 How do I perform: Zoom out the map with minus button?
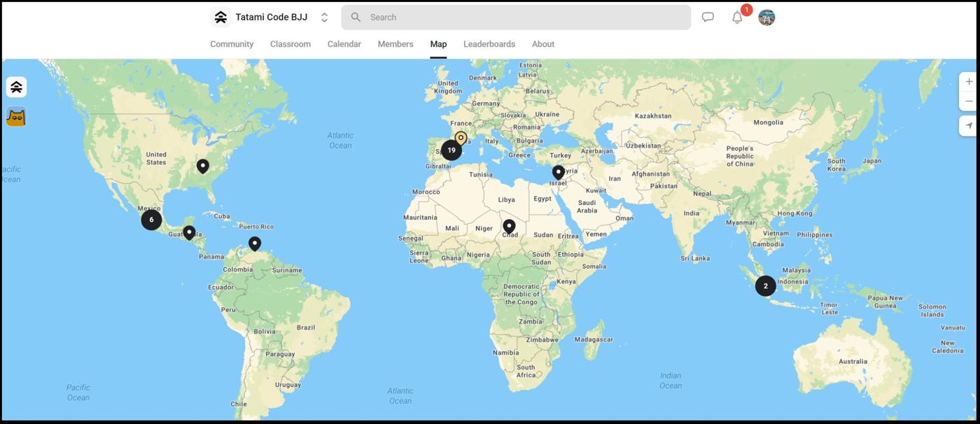click(x=969, y=101)
